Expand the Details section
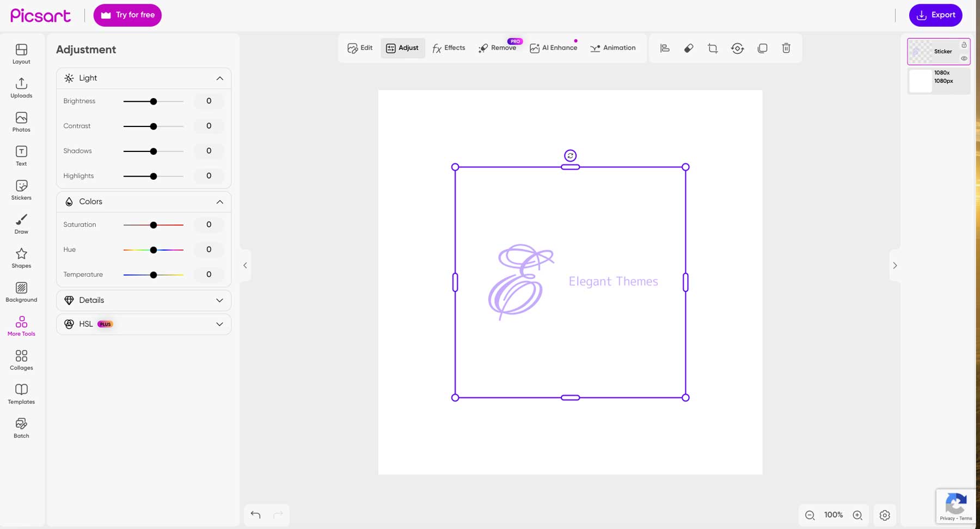Image resolution: width=980 pixels, height=529 pixels. [219, 300]
